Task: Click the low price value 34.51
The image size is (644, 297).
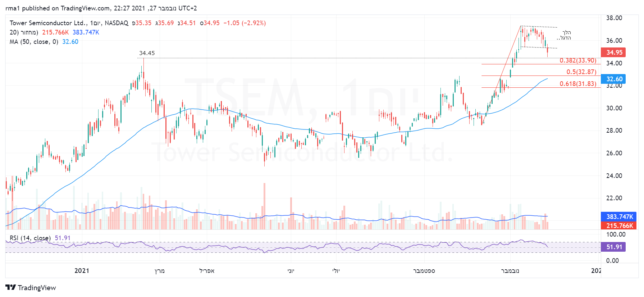Action: (x=188, y=23)
